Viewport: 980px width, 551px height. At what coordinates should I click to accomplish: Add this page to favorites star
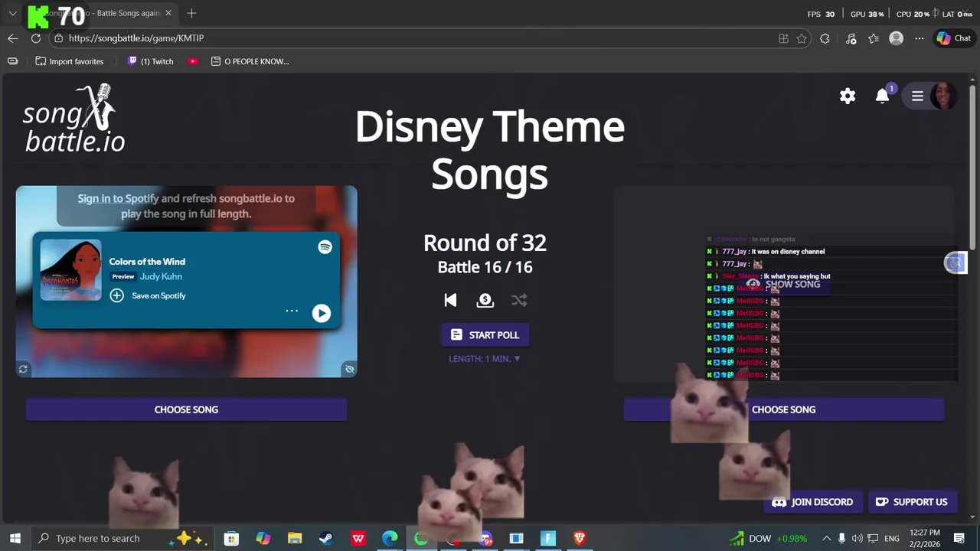point(802,38)
